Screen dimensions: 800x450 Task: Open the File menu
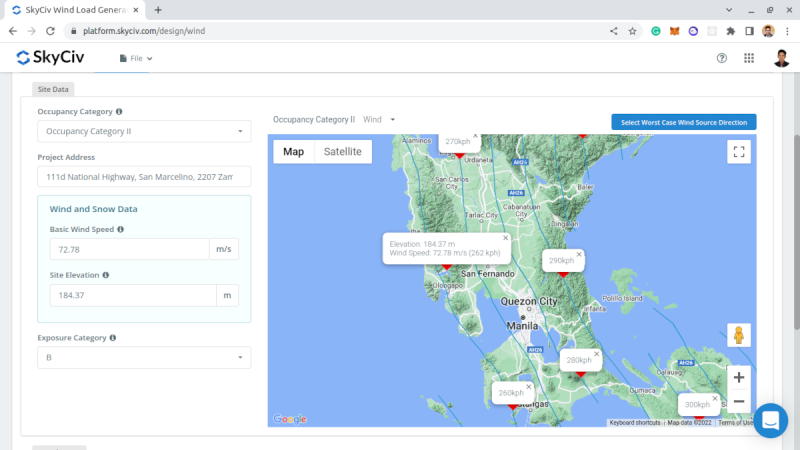click(x=136, y=58)
